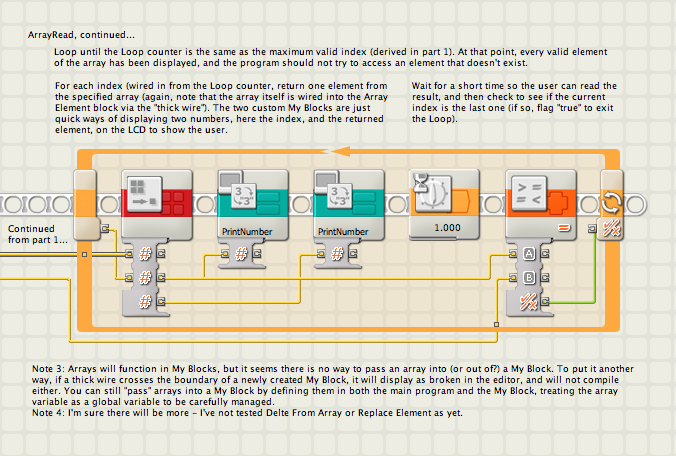Image resolution: width=676 pixels, height=456 pixels.
Task: Click the loop counter output plug
Action: click(105, 228)
